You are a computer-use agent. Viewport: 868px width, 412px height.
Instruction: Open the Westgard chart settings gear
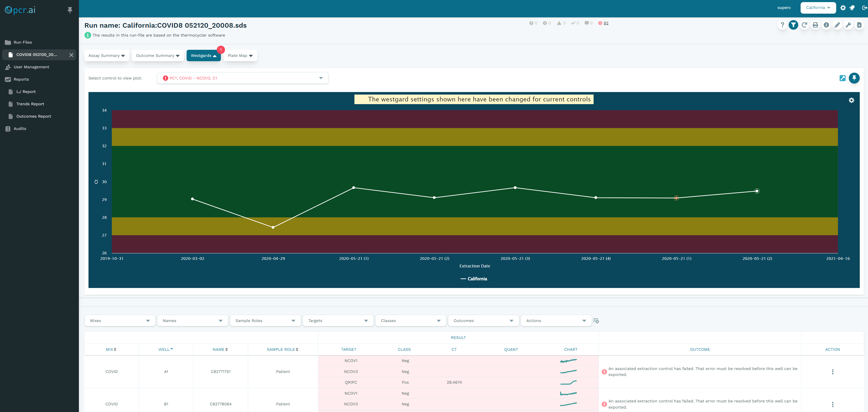tap(852, 100)
